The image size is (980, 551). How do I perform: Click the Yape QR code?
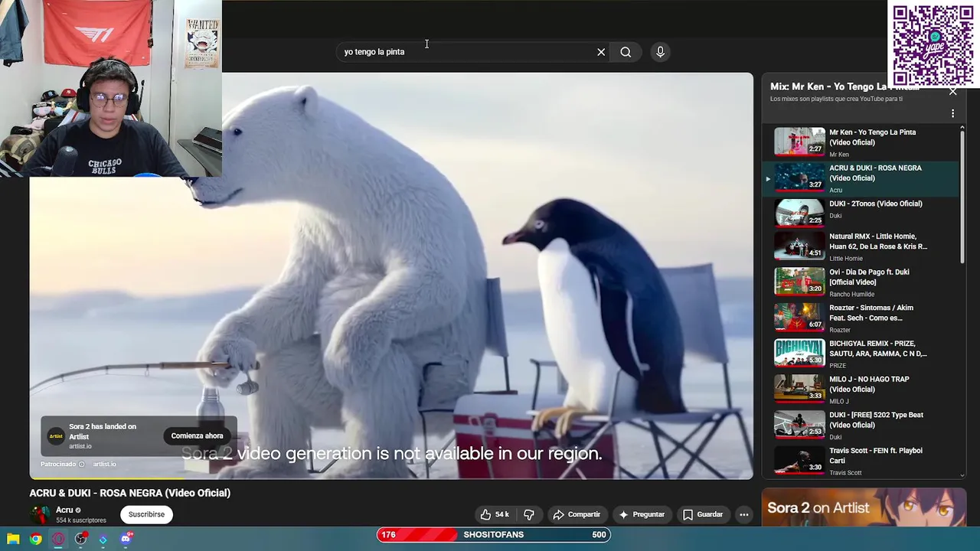[x=933, y=44]
